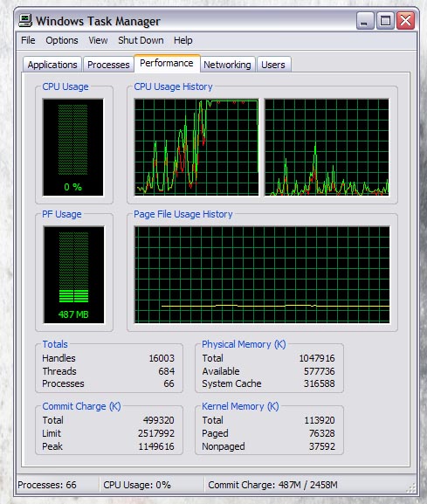Switch to the Users tab

(x=273, y=65)
